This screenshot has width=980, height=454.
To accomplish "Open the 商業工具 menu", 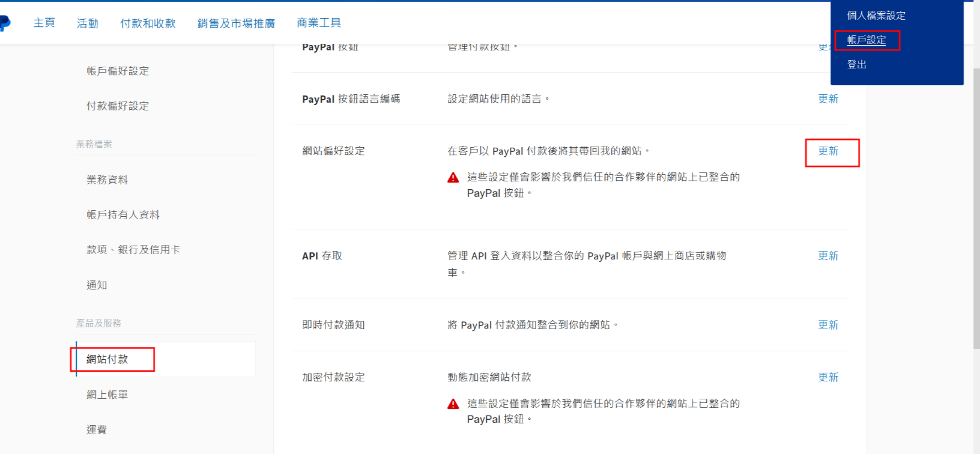I will click(319, 23).
